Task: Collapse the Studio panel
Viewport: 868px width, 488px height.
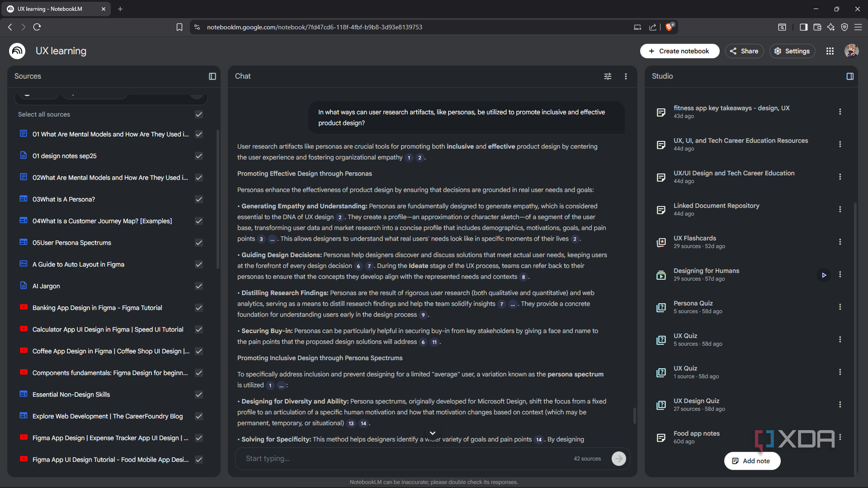Action: coord(850,76)
